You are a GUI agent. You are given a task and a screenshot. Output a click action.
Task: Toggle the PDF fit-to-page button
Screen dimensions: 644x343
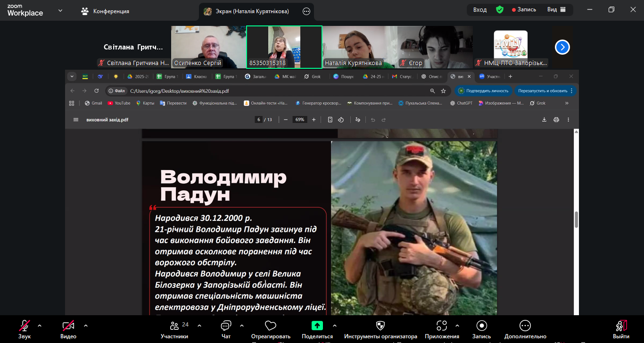330,120
